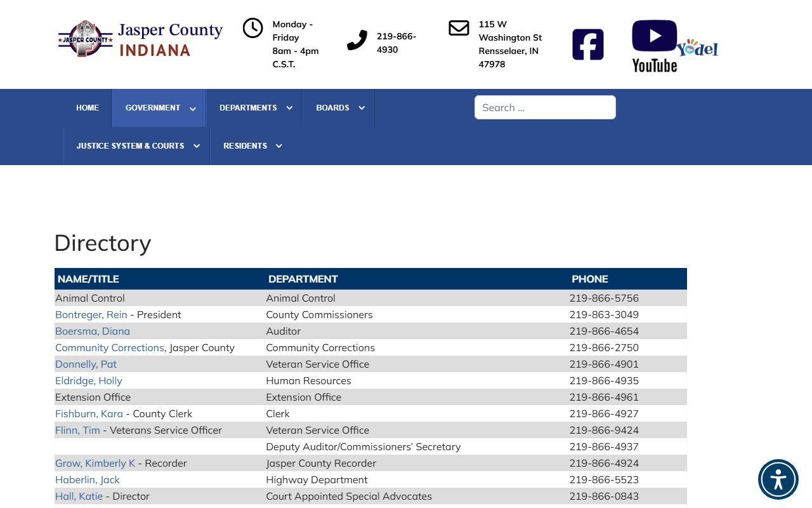Select phone number 219-866-4937
This screenshot has width=812, height=508.
click(x=604, y=447)
